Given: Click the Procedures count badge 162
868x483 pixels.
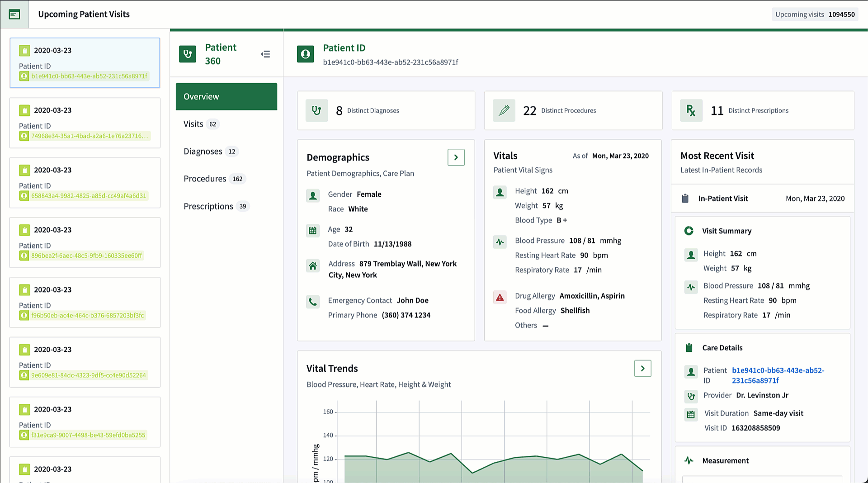Looking at the screenshot, I should 237,179.
